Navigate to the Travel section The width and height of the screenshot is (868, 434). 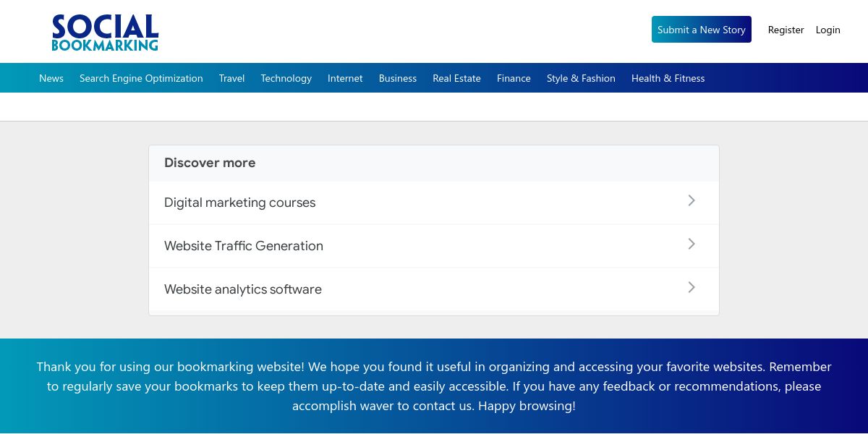[x=231, y=78]
